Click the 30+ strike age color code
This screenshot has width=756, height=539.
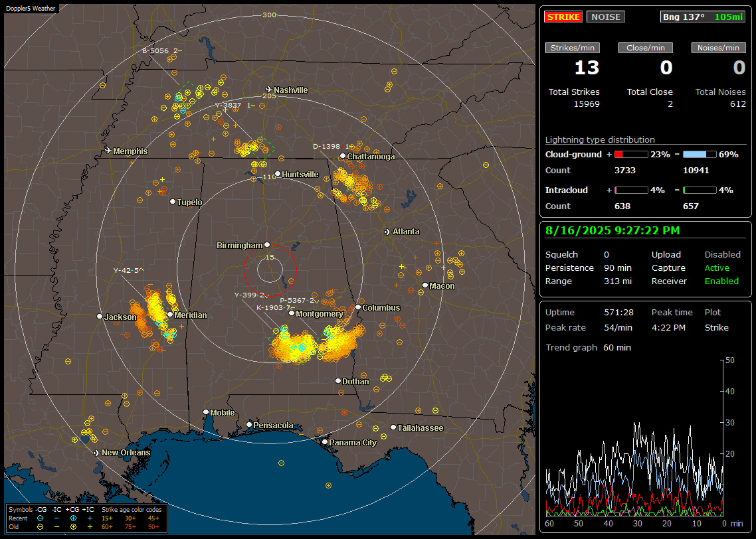[130, 518]
